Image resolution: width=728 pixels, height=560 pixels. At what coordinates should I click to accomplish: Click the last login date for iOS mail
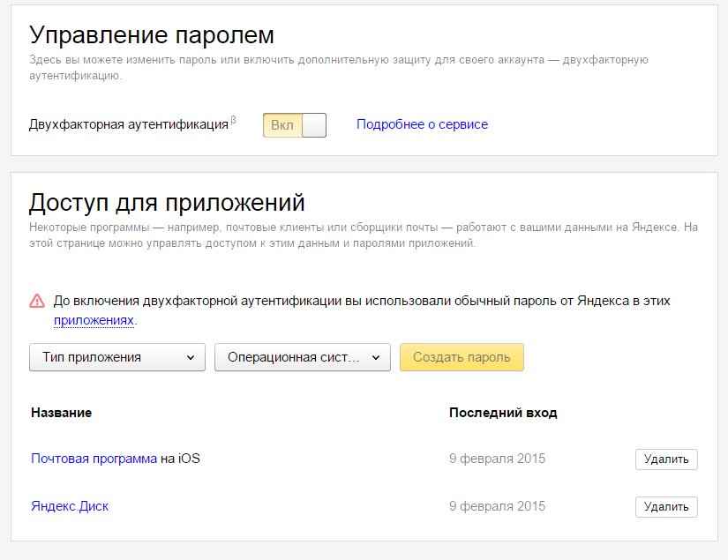pos(497,459)
